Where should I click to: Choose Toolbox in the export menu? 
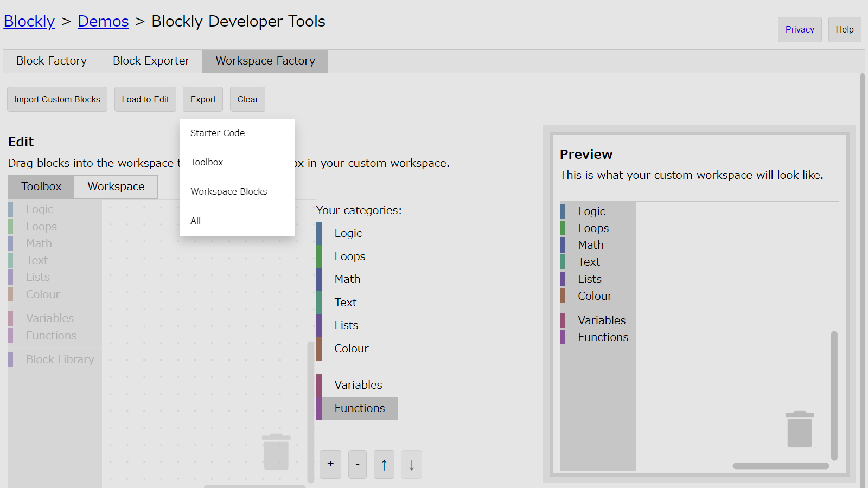click(207, 162)
